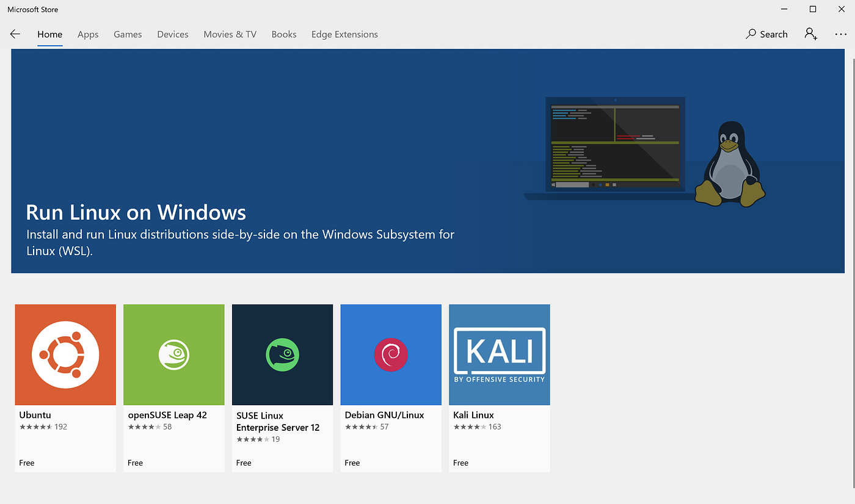Viewport: 855px width, 504px height.
Task: Open the three-dots more menu
Action: [x=840, y=34]
